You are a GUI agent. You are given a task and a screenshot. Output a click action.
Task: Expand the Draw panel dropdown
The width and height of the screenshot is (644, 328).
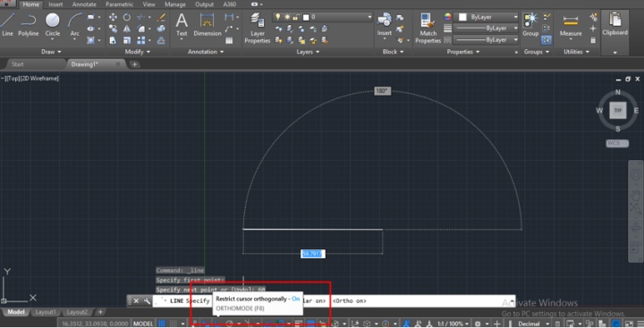(51, 52)
